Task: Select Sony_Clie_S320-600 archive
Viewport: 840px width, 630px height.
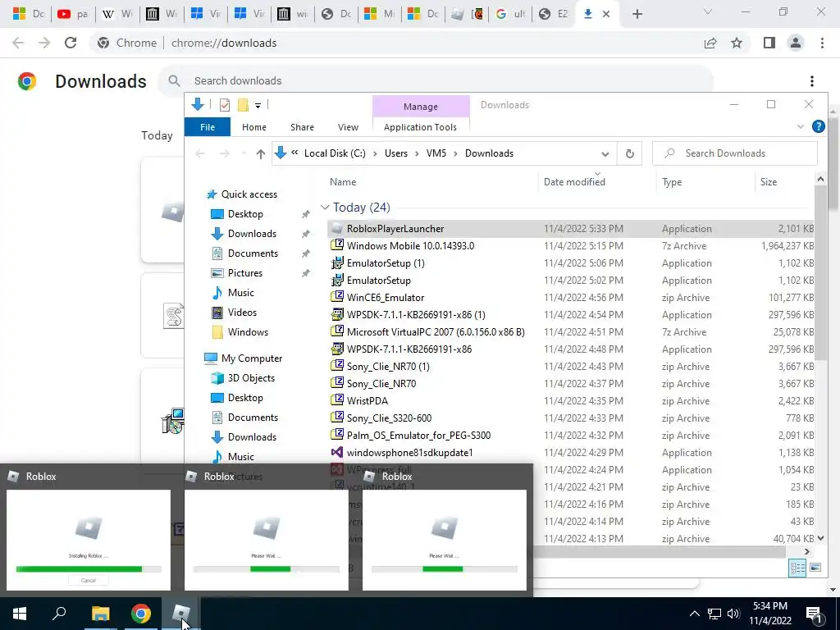Action: pyautogui.click(x=570, y=418)
